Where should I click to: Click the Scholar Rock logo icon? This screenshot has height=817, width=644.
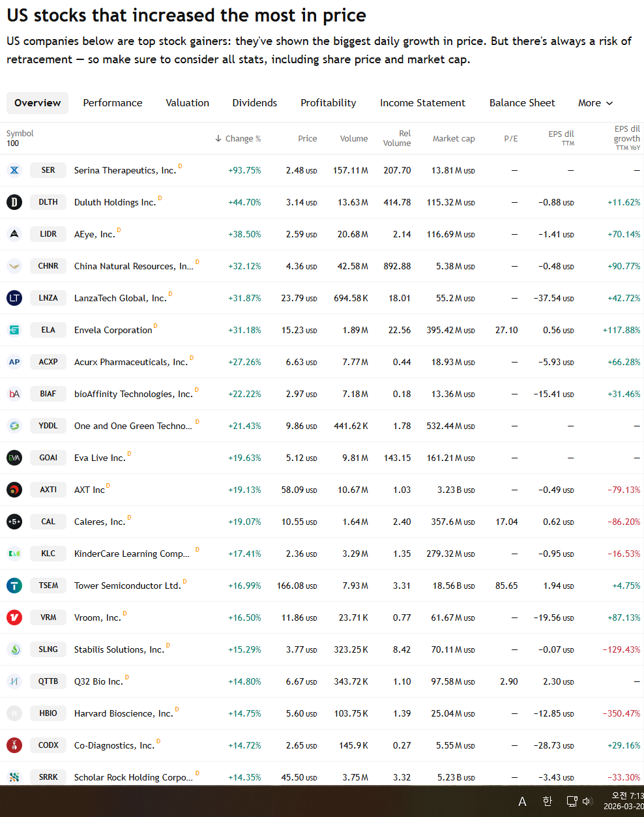[14, 777]
